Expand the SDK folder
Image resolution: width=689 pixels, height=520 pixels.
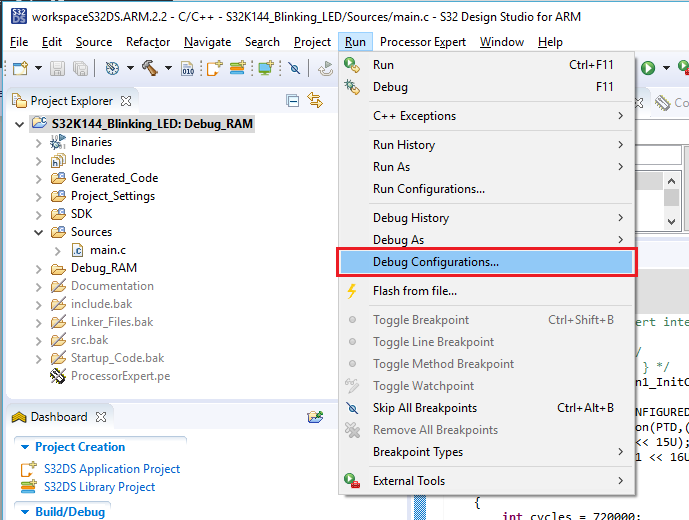pos(38,215)
